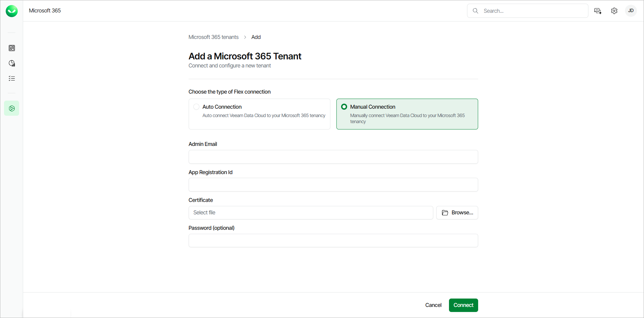Select the Microsoft 365 sidebar icon
Viewport: 644px width, 318px height.
click(x=12, y=108)
